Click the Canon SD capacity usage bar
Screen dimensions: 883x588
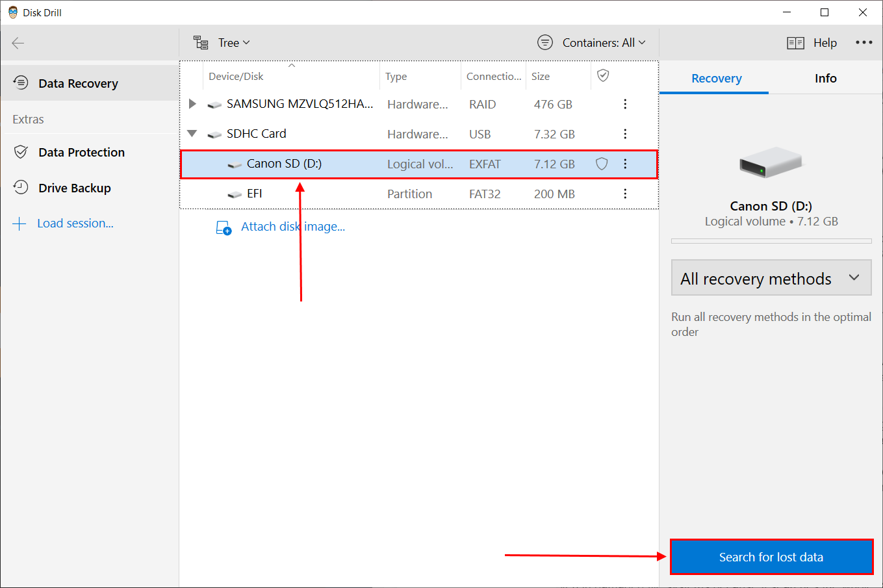pyautogui.click(x=771, y=241)
